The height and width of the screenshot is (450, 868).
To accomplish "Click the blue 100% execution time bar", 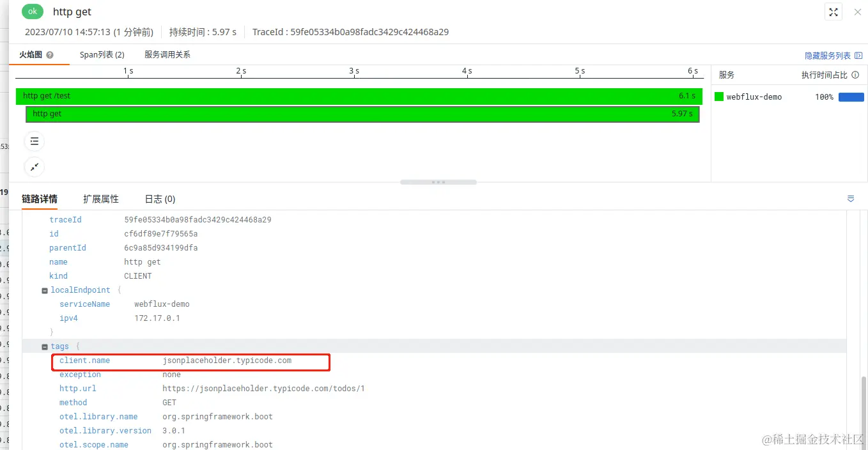I will click(851, 97).
